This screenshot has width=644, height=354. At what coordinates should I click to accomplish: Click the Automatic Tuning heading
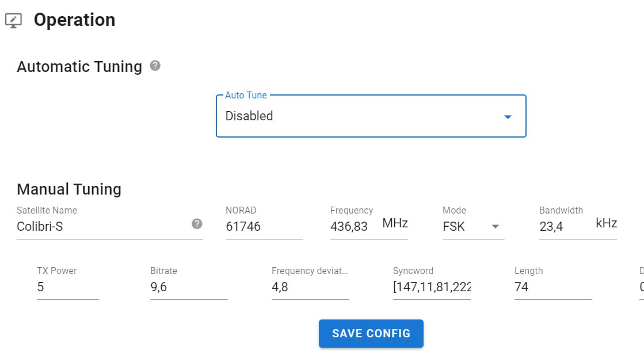(x=79, y=67)
